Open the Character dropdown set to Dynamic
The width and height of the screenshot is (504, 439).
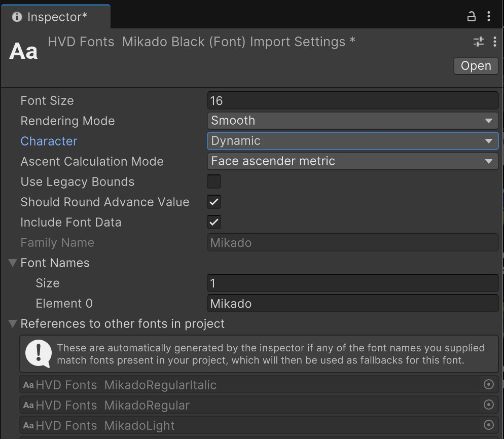[x=352, y=141]
